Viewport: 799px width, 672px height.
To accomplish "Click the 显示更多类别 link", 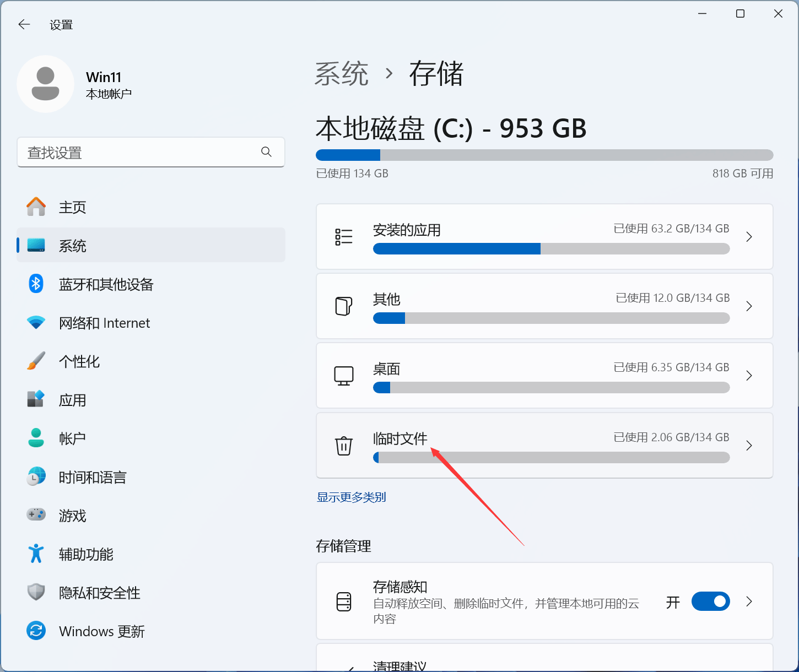I will [351, 497].
